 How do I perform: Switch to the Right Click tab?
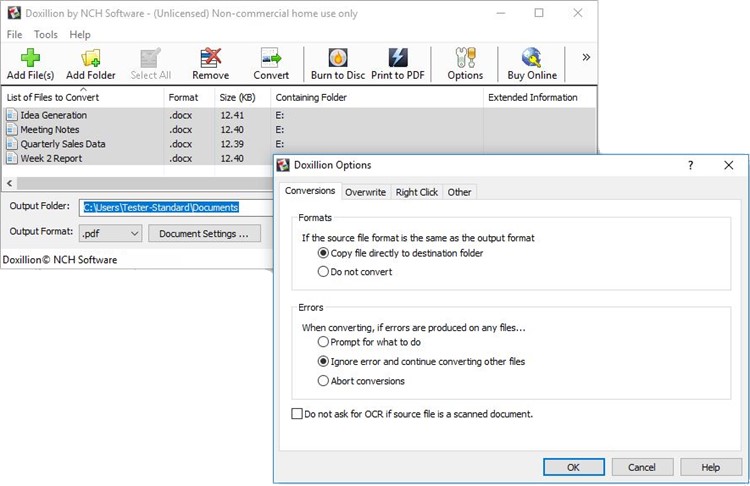tap(417, 192)
